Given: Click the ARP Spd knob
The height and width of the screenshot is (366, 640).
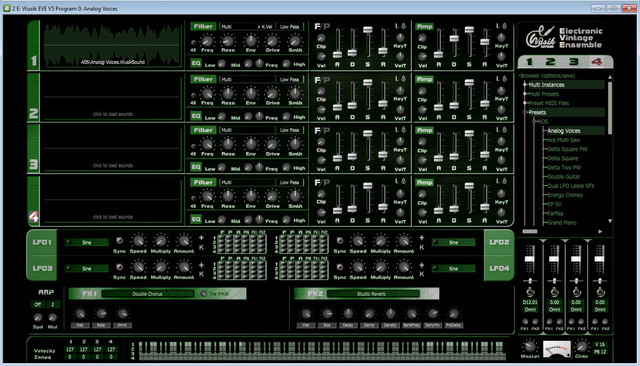Looking at the screenshot, I should [38, 317].
